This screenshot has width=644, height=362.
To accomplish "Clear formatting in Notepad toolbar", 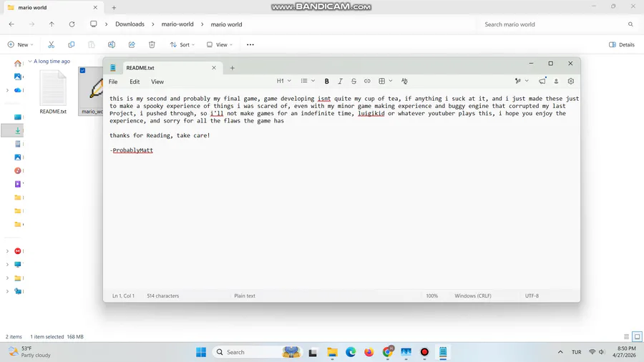I will pos(404,82).
